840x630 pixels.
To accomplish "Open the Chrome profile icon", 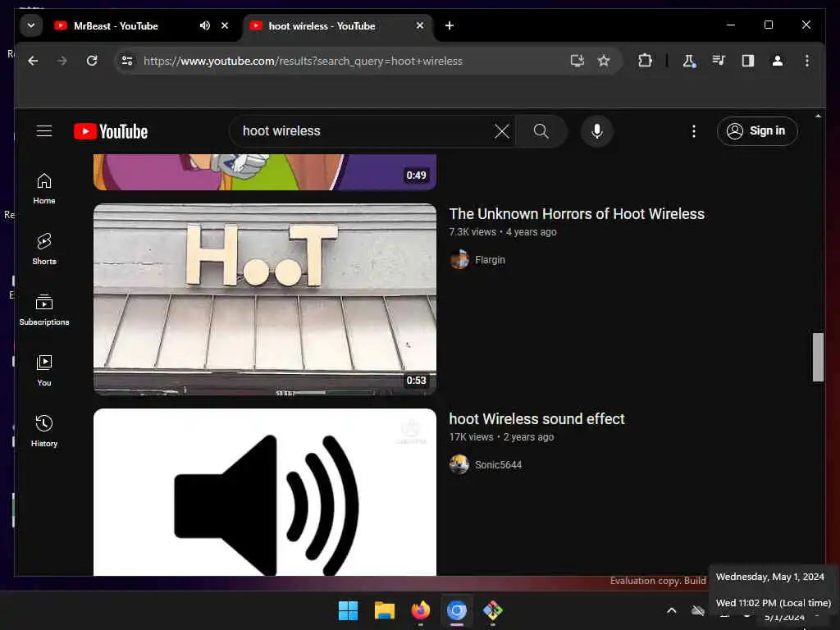I will coord(778,61).
